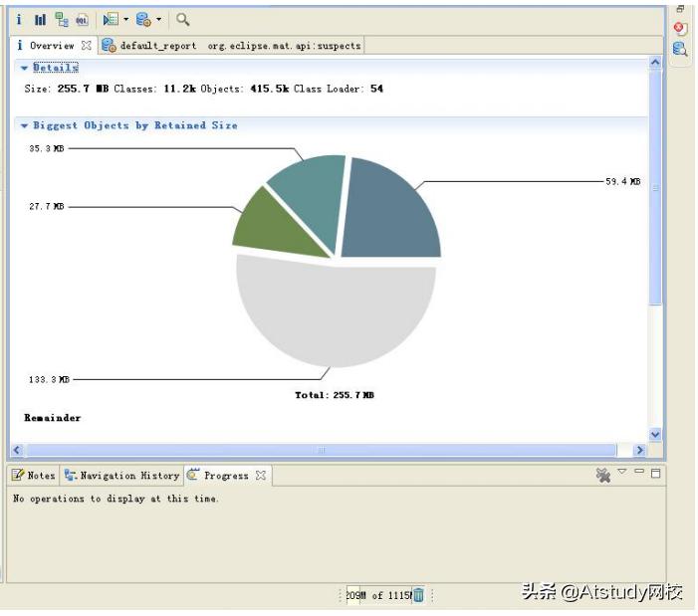Open the Histogram view
The height and width of the screenshot is (616, 698).
[40, 19]
